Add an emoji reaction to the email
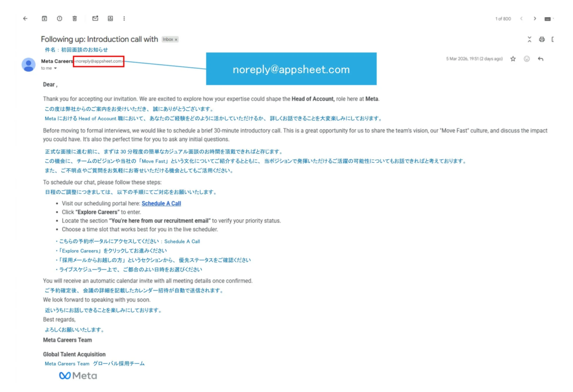The width and height of the screenshot is (573, 392). pyautogui.click(x=526, y=58)
